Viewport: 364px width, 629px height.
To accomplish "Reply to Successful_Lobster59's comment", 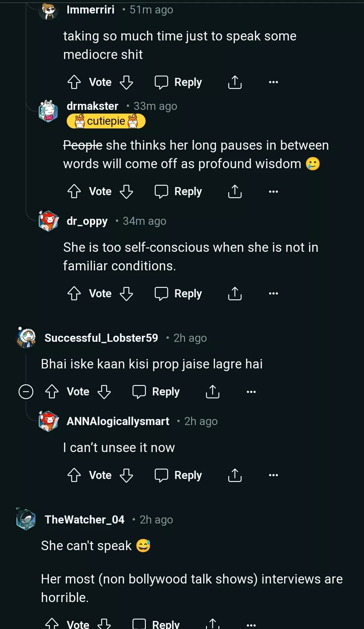I will (156, 392).
